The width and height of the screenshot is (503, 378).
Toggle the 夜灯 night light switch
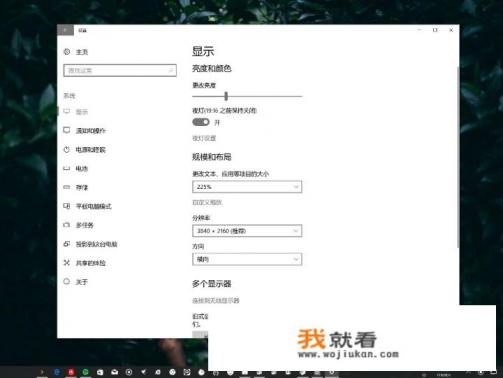point(201,122)
